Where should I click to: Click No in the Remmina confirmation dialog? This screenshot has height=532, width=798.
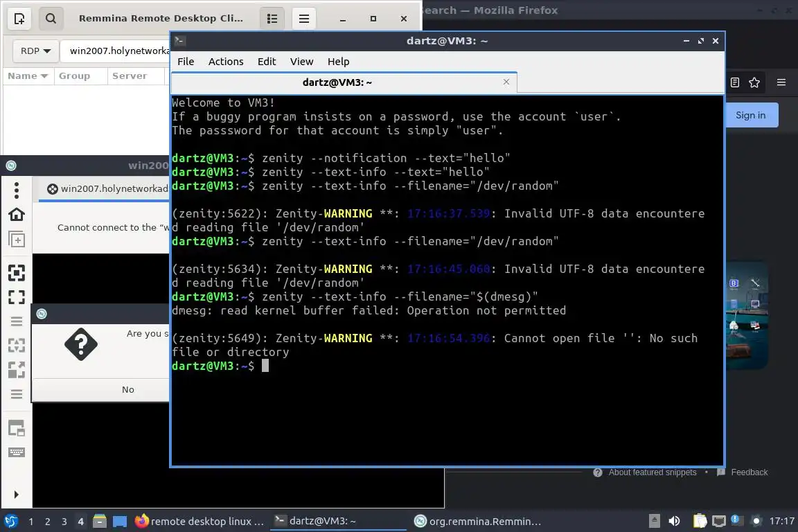[127, 389]
